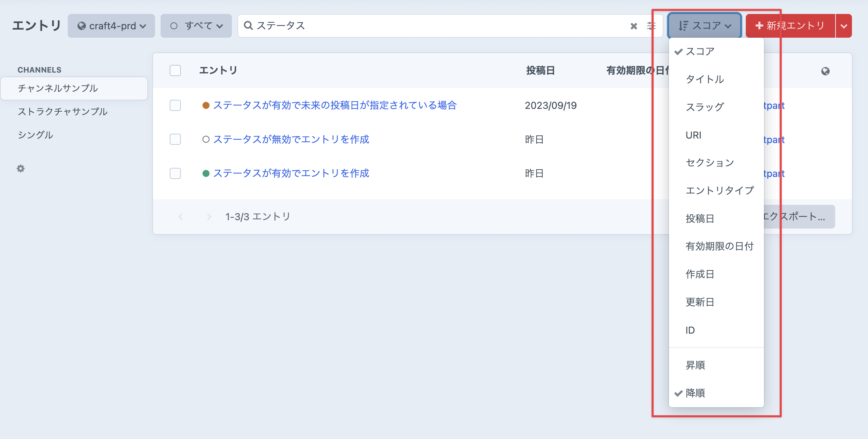
Task: Click the magnifying glass search icon
Action: coord(248,25)
